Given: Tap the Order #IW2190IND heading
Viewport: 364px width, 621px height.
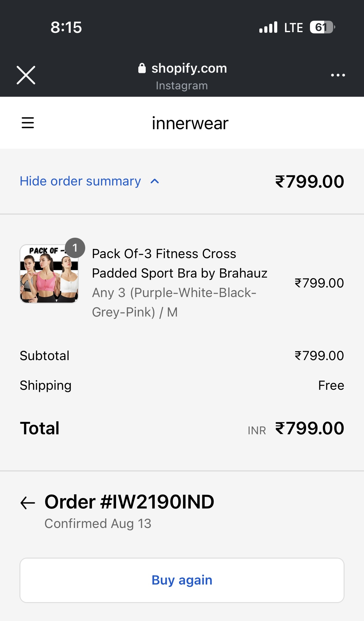Looking at the screenshot, I should pos(129,502).
